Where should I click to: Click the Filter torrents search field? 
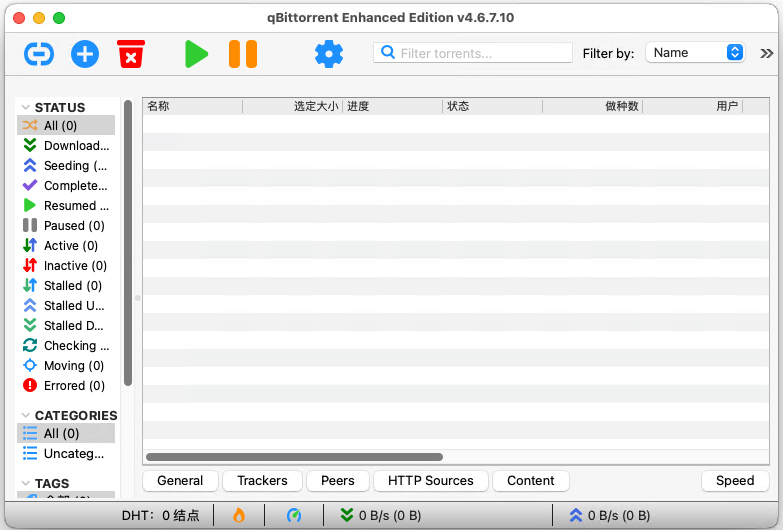[473, 53]
